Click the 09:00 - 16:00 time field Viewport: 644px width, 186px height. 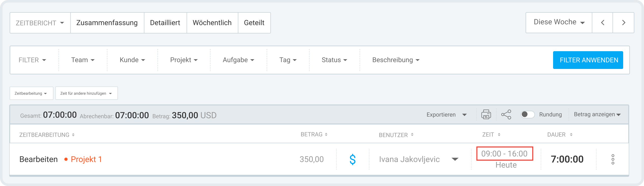pyautogui.click(x=504, y=154)
